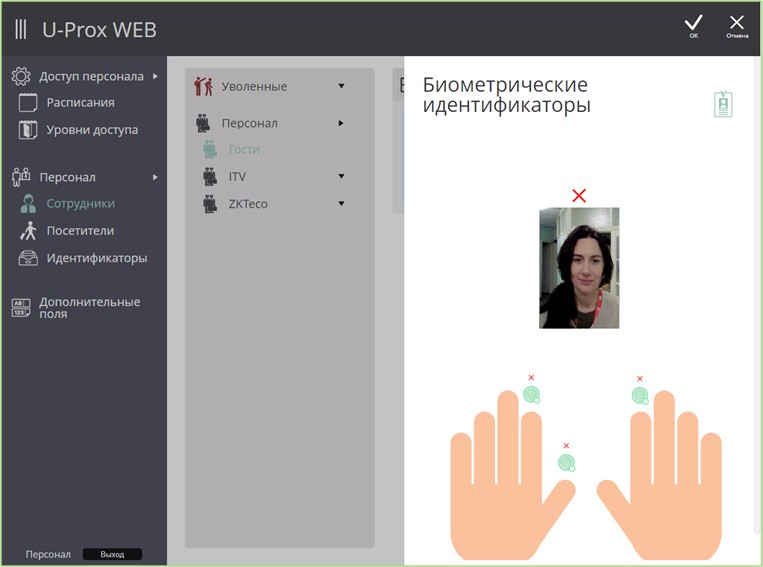Select the ZKTeco group

pyautogui.click(x=248, y=204)
